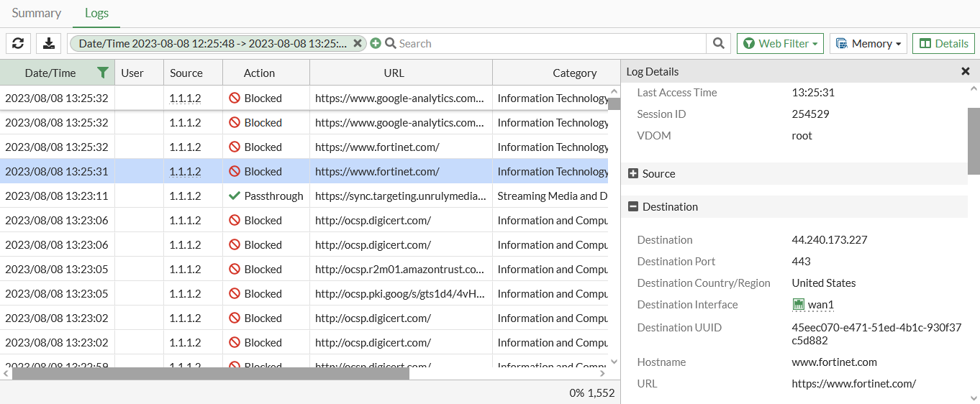
Task: Toggle the Details panel button
Action: coord(943,44)
